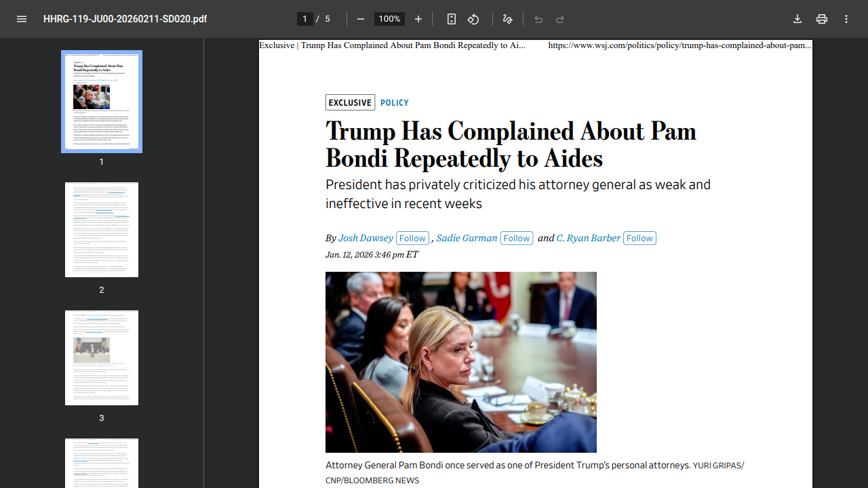The height and width of the screenshot is (488, 868).
Task: Follow author Josh Dawsey
Action: (412, 238)
